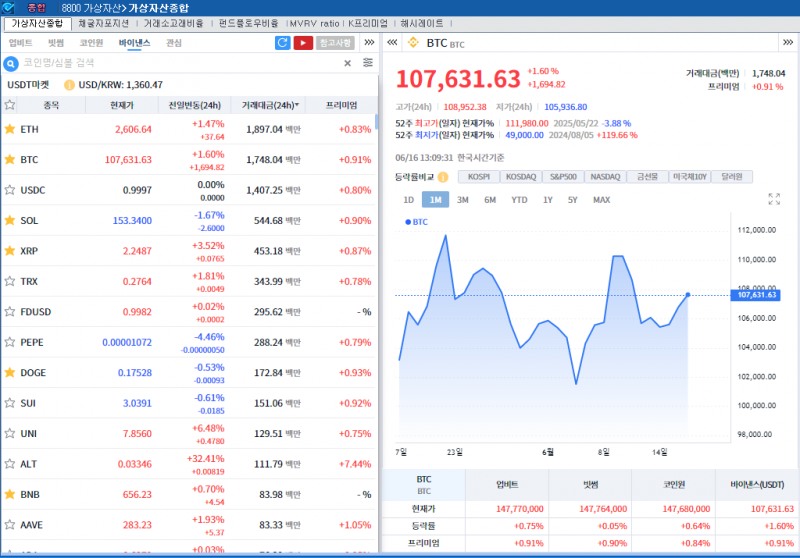The width and height of the screenshot is (800, 558).
Task: Expand left panel with >>> arrow
Action: (368, 43)
